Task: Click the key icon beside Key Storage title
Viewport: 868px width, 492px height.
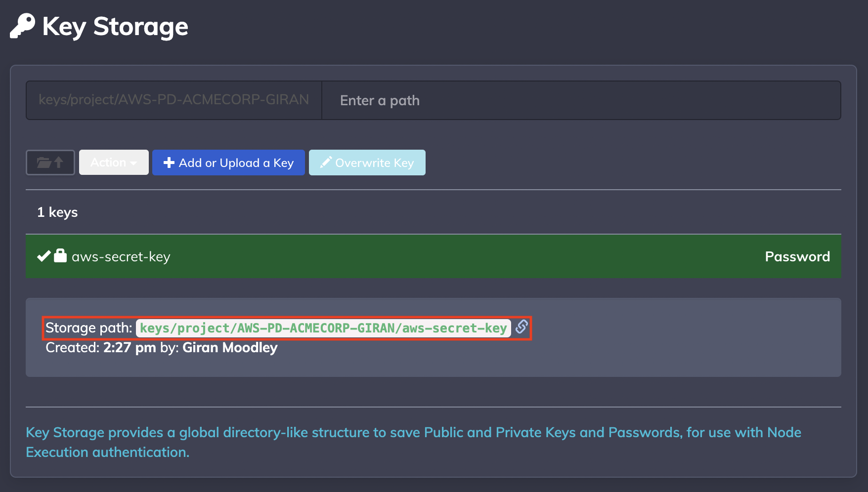Action: [23, 26]
